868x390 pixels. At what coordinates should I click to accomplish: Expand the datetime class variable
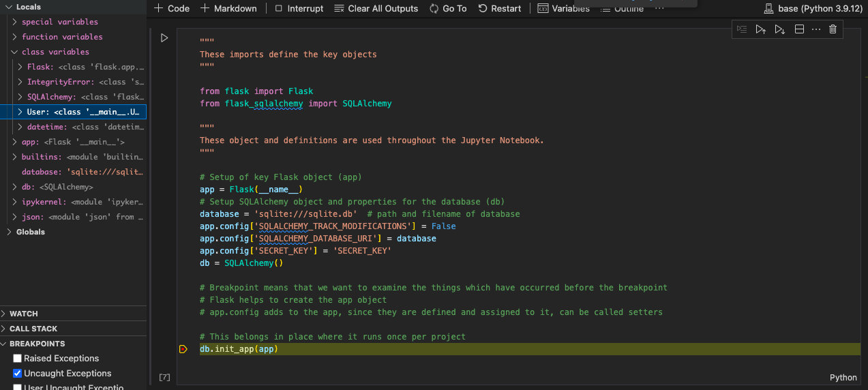point(20,127)
